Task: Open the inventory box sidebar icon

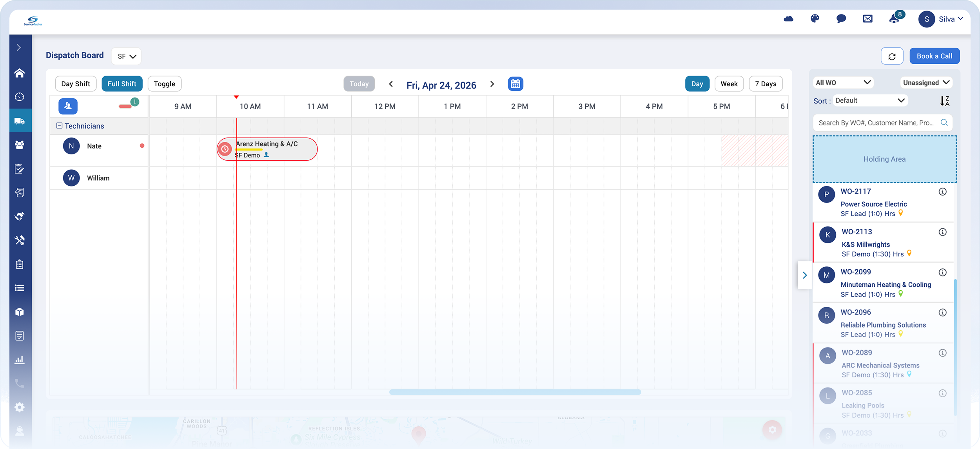Action: (x=20, y=312)
